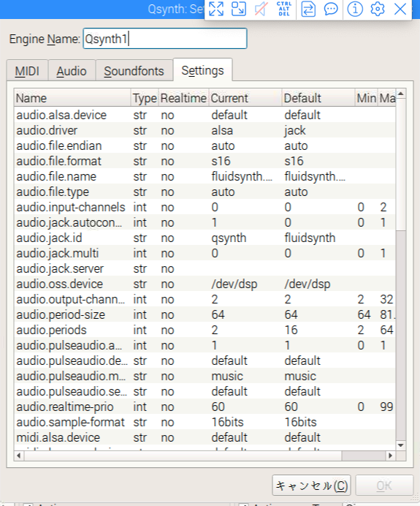Click the default value 16 of audio.periods
The height and width of the screenshot is (506, 420).
[x=291, y=330]
